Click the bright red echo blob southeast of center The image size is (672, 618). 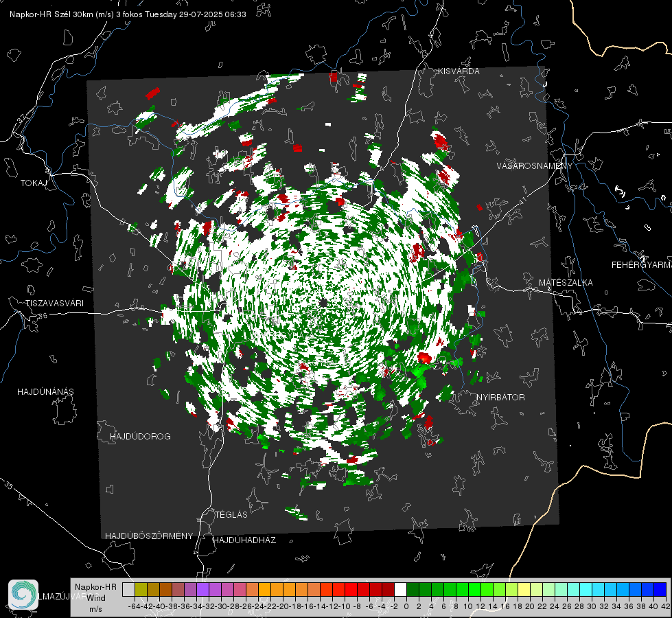pyautogui.click(x=425, y=357)
